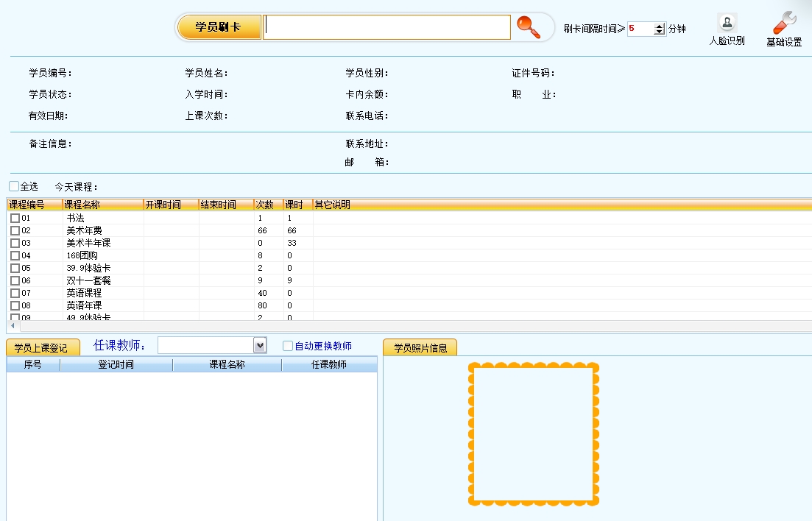Switch to the 学员上课登记 tab
The height and width of the screenshot is (521, 812).
(x=41, y=348)
